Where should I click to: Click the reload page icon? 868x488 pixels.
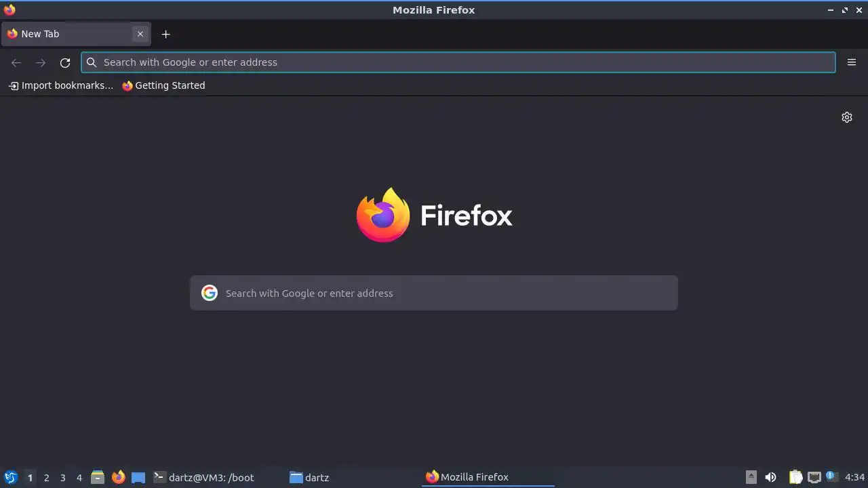click(65, 62)
